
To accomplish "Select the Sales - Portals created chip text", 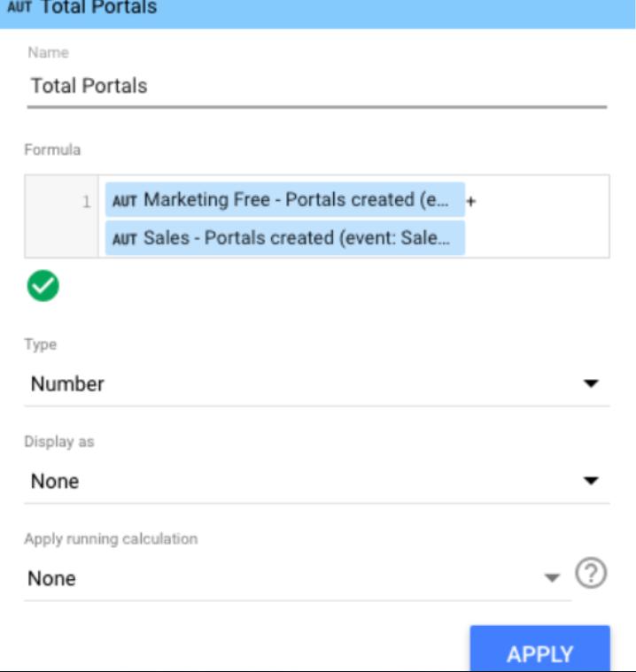I will coord(297,238).
